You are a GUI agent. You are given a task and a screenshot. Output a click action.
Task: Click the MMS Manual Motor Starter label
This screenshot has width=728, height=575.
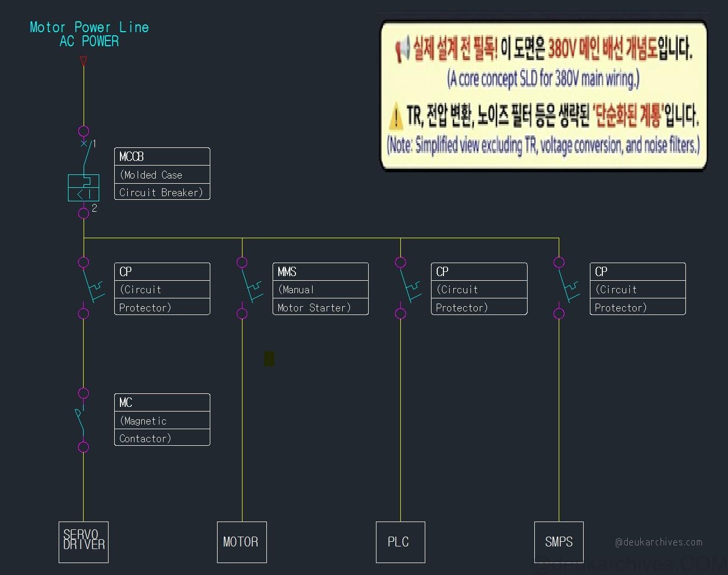tap(320, 289)
